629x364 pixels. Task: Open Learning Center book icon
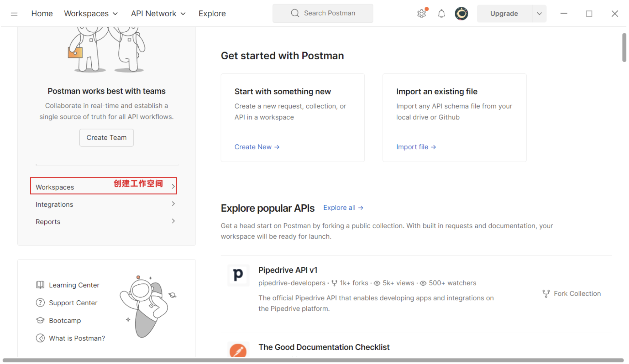pyautogui.click(x=40, y=285)
